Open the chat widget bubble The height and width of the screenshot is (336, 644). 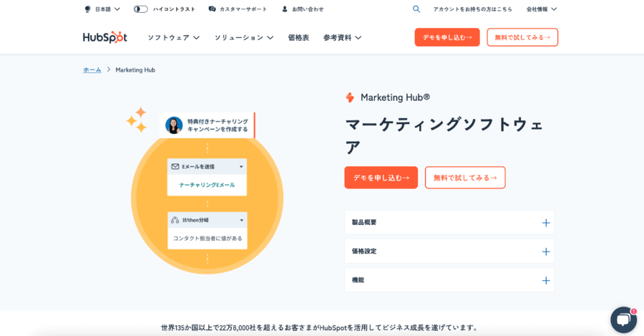tap(623, 320)
